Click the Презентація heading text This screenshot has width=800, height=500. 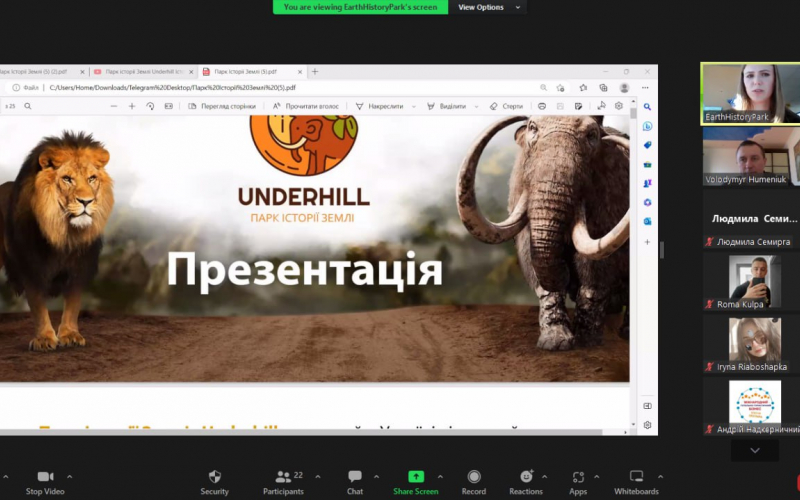(305, 270)
